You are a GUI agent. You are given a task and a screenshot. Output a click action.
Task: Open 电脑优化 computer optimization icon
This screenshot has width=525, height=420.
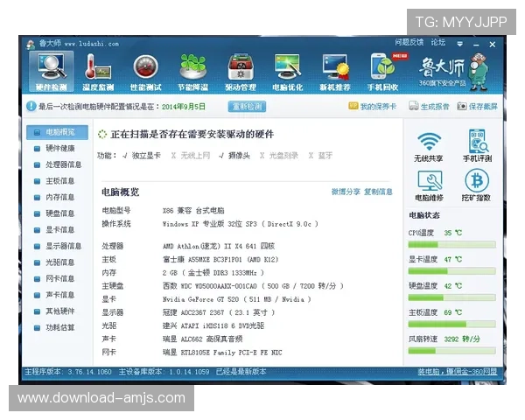tap(288, 73)
